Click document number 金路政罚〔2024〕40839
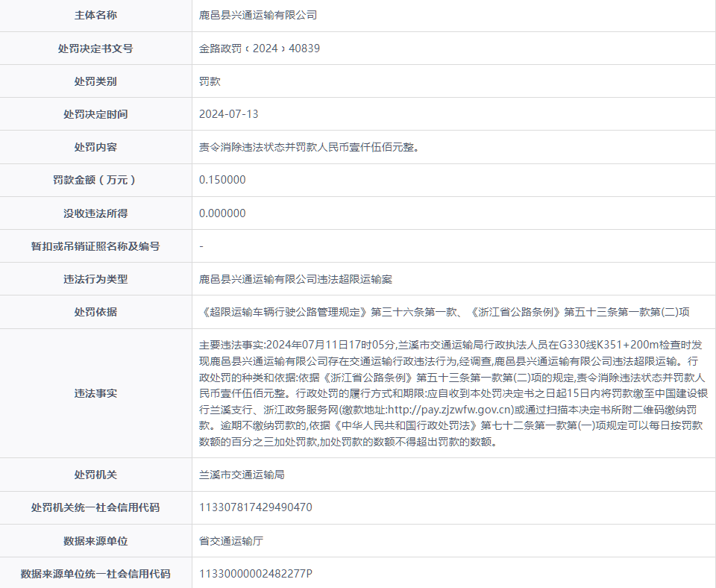This screenshot has width=716, height=588. point(260,49)
